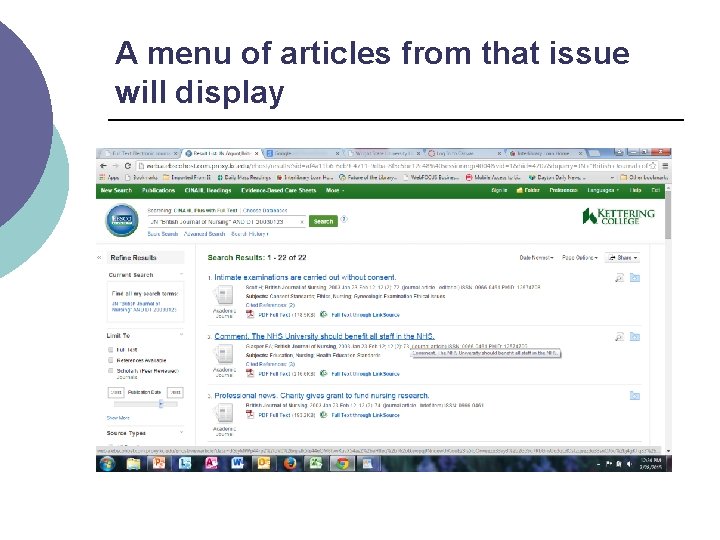Collapse the Current Search section
The image size is (720, 540).
coord(181,275)
